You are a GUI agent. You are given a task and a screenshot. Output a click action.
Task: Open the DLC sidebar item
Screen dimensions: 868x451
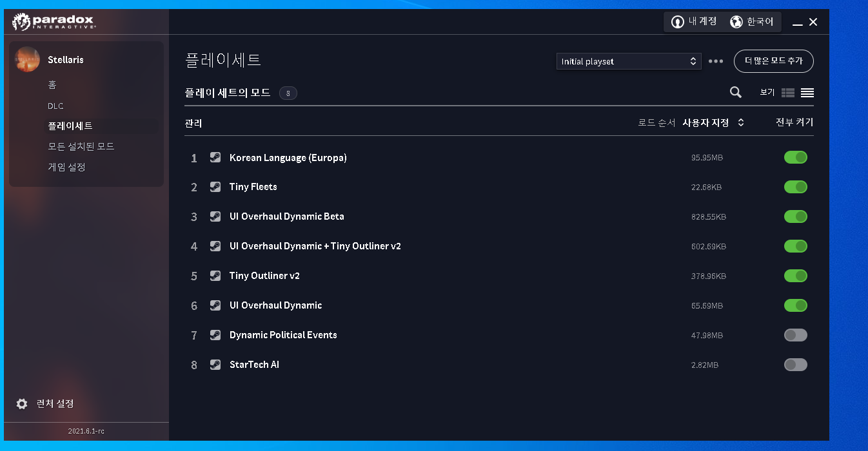[55, 106]
